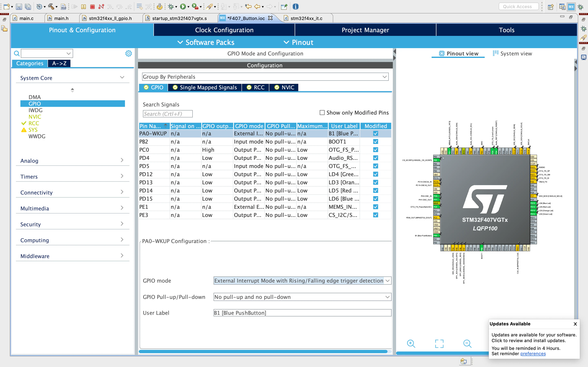Screen dimensions: 588x367
Task: Toggle Modified checkbox for PE3 row
Action: (x=375, y=215)
